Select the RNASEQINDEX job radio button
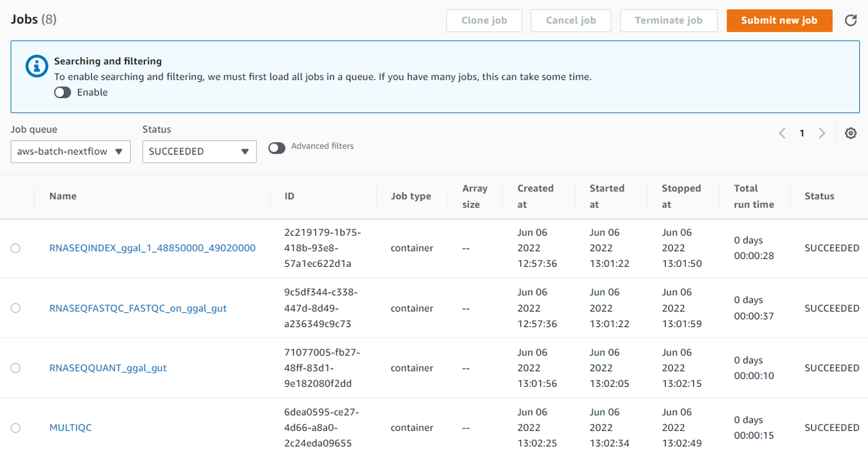This screenshot has height=454, width=868. coord(15,248)
